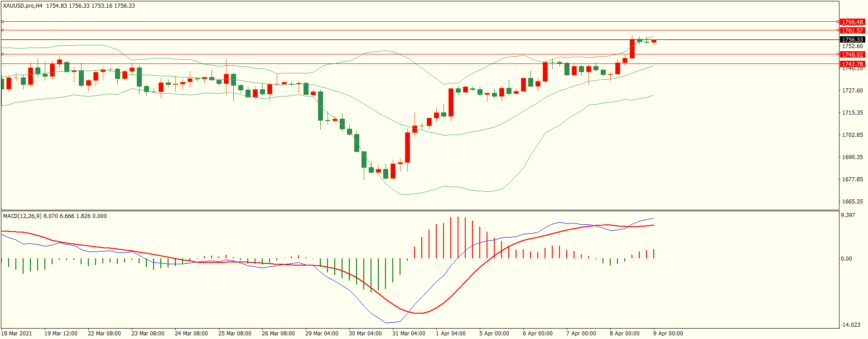Click the 0.00 level on MACD scale

[846, 259]
